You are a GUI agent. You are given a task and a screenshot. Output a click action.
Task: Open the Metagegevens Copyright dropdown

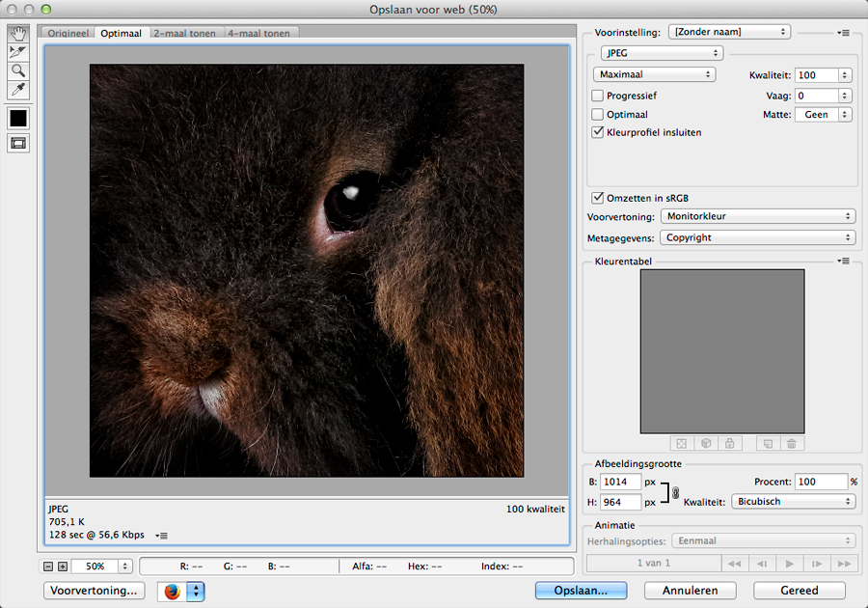[x=758, y=237]
